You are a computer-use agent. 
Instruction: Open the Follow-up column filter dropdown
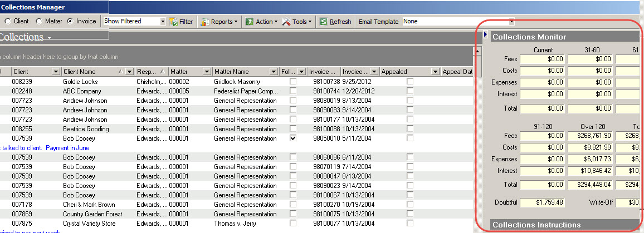pyautogui.click(x=301, y=72)
